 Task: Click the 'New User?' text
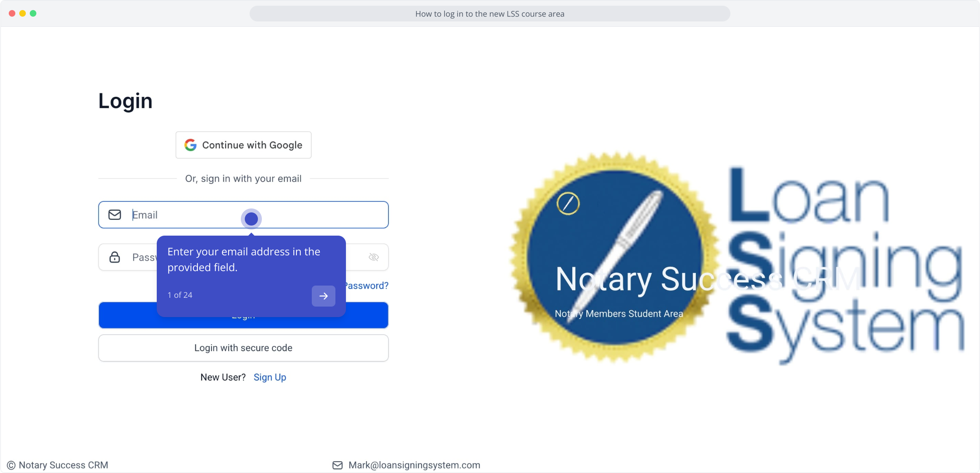[223, 377]
